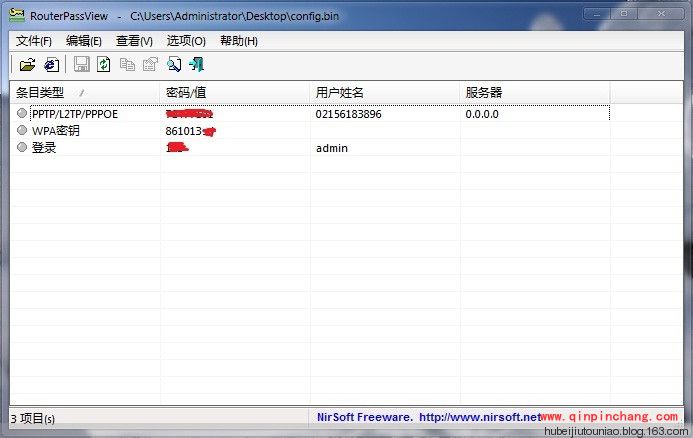Click the grab password from IE window icon
693x438 pixels.
pyautogui.click(x=51, y=65)
